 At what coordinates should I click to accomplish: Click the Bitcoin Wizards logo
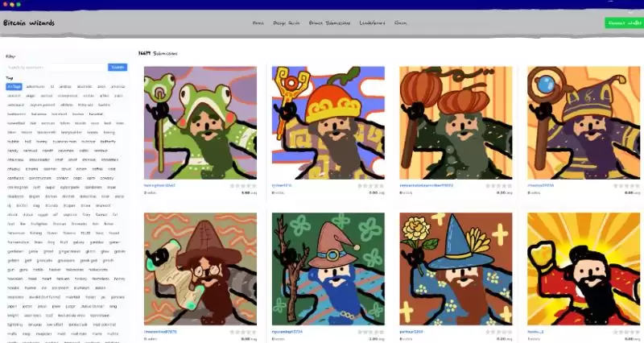click(29, 23)
